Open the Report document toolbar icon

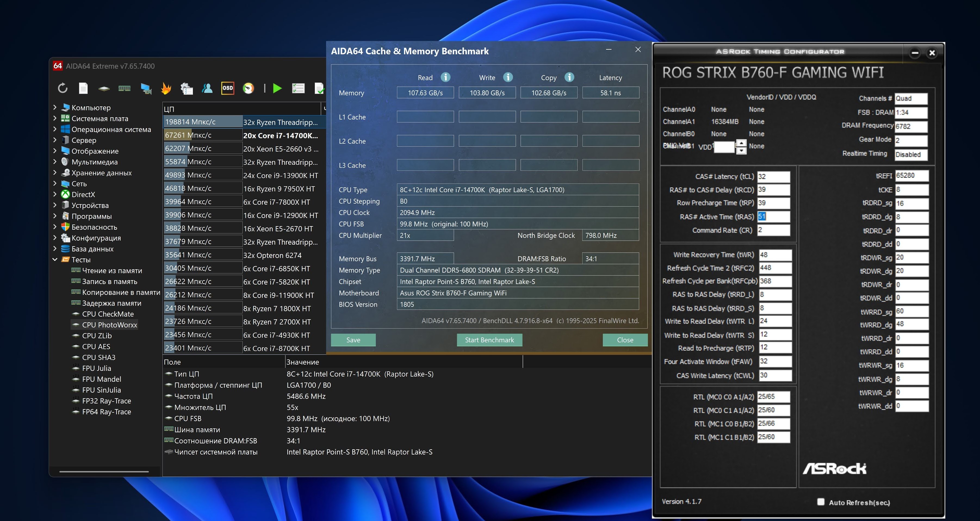point(83,88)
